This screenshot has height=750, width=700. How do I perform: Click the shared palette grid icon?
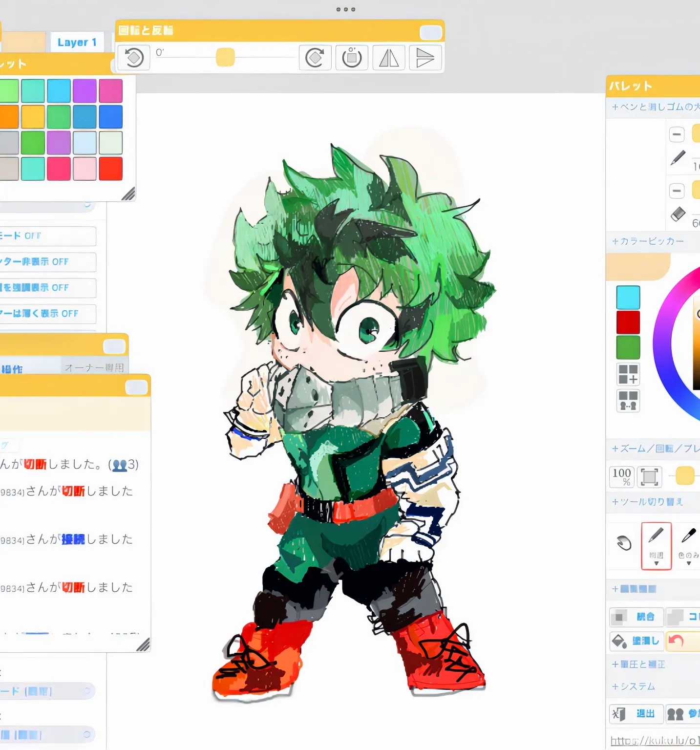coord(628,401)
